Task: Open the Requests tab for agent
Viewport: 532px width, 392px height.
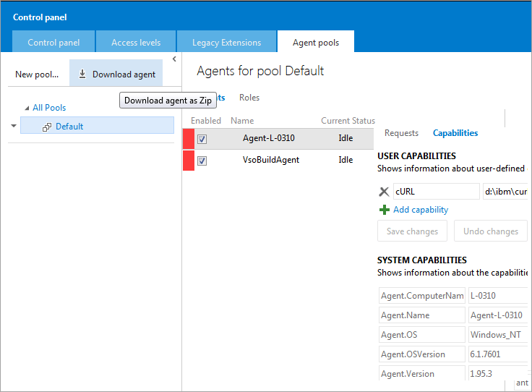Action: (x=401, y=133)
